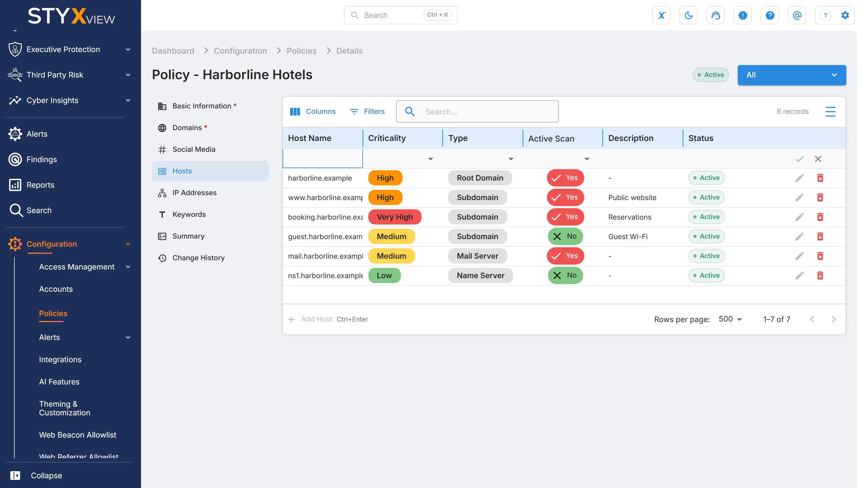Click the table search magnifier icon
This screenshot has width=868, height=488.
click(410, 111)
